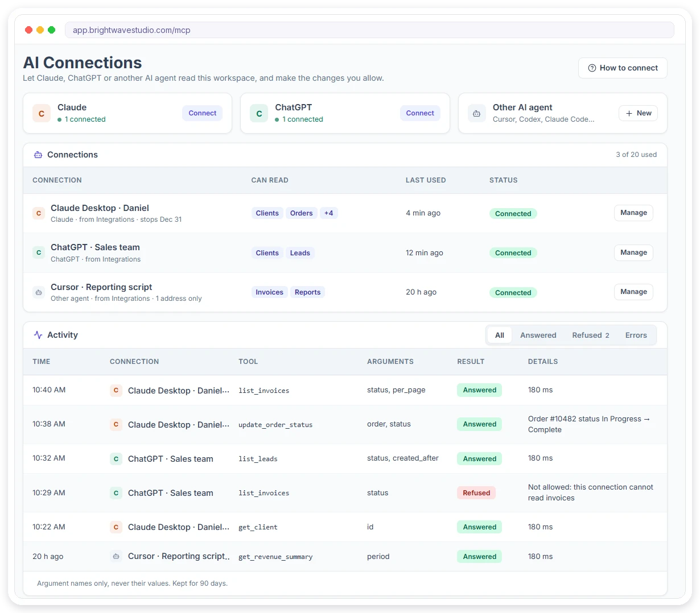
Task: Click the help icon in How to connect
Action: (592, 68)
